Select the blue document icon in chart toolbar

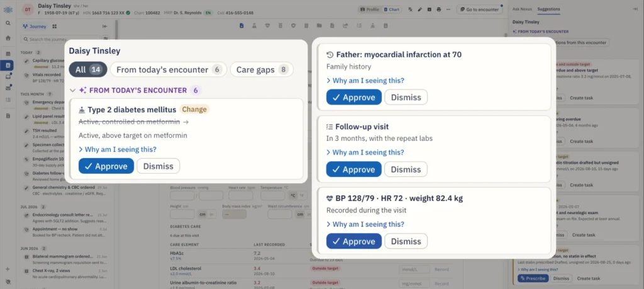pos(241,25)
